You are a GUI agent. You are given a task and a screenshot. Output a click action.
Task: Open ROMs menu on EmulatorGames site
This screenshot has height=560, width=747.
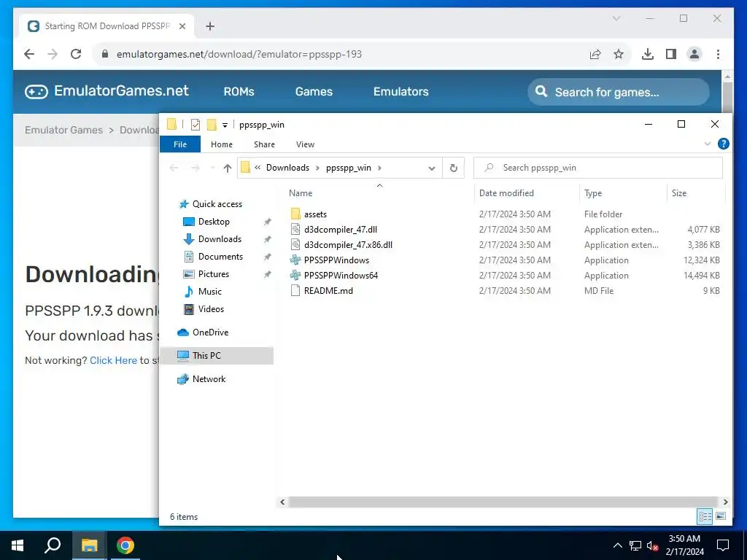pyautogui.click(x=239, y=91)
